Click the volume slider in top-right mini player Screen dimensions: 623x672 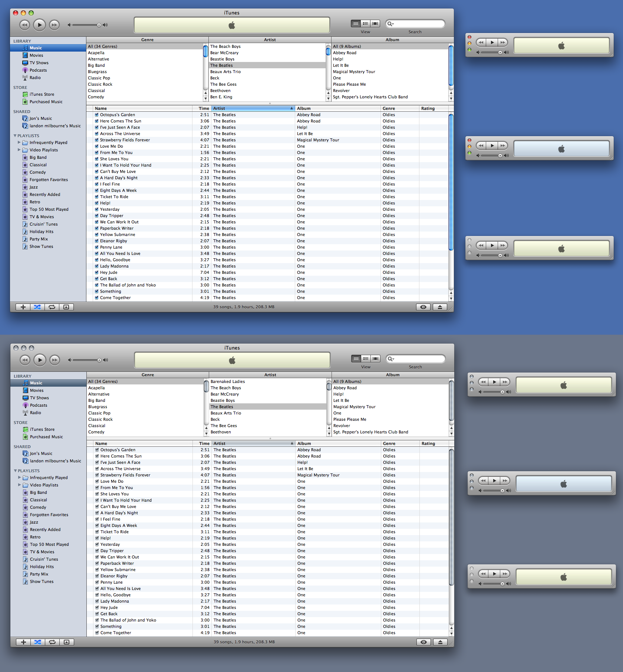tap(492, 52)
